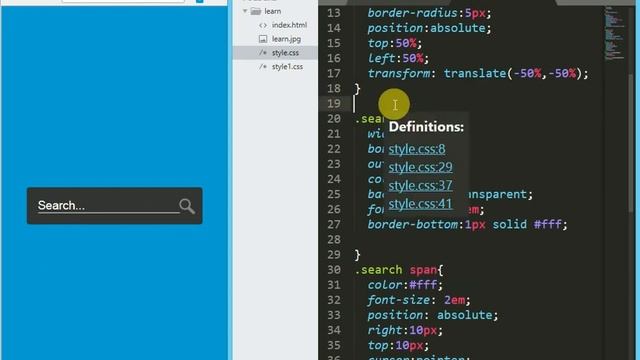Go to definition style.css:8
Viewport: 640px width, 360px height.
pyautogui.click(x=417, y=149)
